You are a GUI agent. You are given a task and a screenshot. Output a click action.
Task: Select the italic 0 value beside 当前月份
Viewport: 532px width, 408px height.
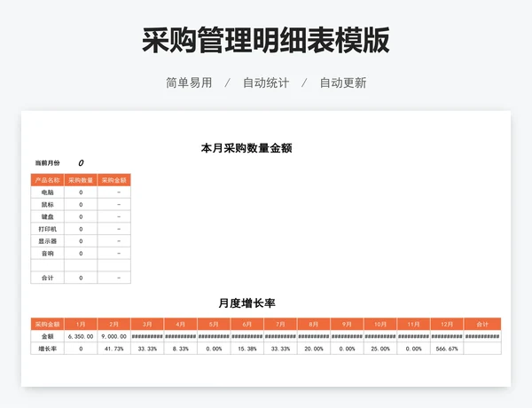coord(81,163)
